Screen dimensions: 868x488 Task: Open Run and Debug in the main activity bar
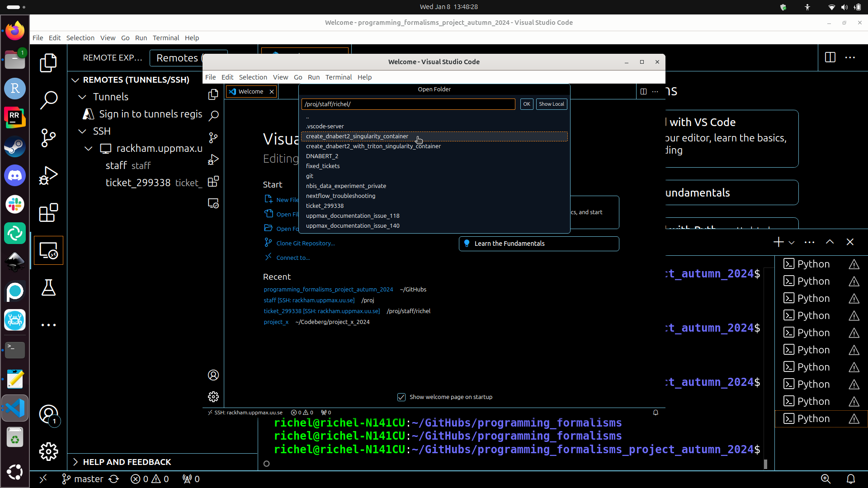pyautogui.click(x=48, y=175)
